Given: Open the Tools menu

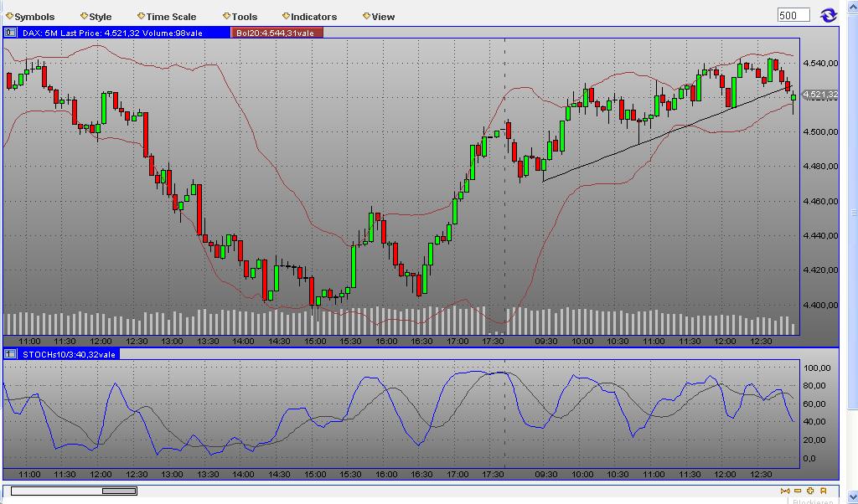Looking at the screenshot, I should [242, 16].
